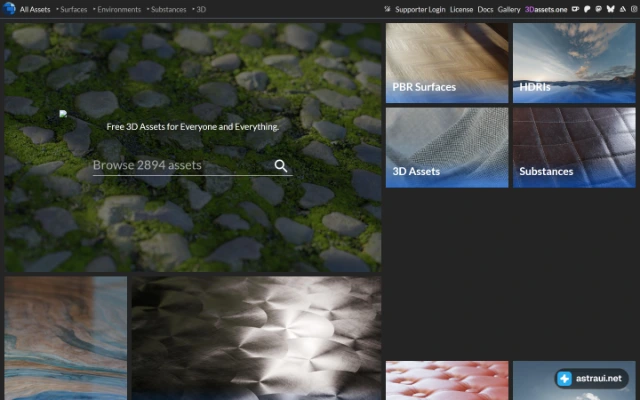Open the Environments category
Screen dimensions: 640x400
point(119,9)
